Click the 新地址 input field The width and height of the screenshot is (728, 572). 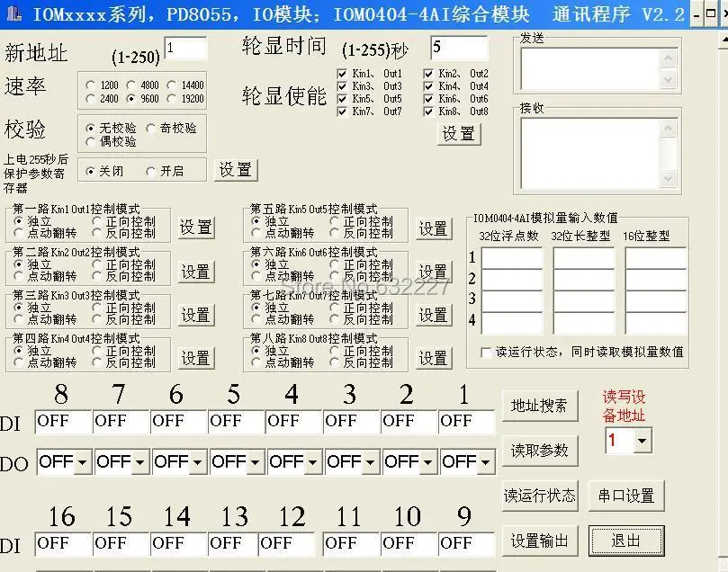(x=185, y=49)
